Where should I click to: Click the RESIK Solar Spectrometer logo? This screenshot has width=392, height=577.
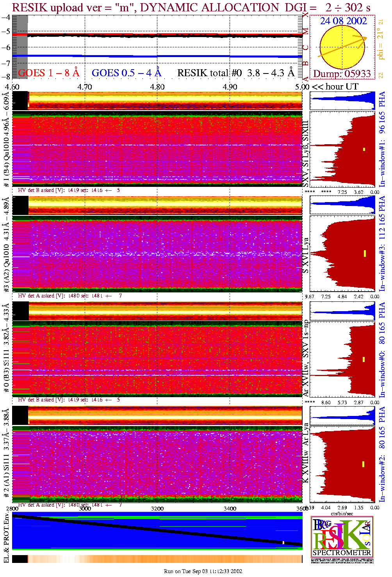tap(342, 537)
